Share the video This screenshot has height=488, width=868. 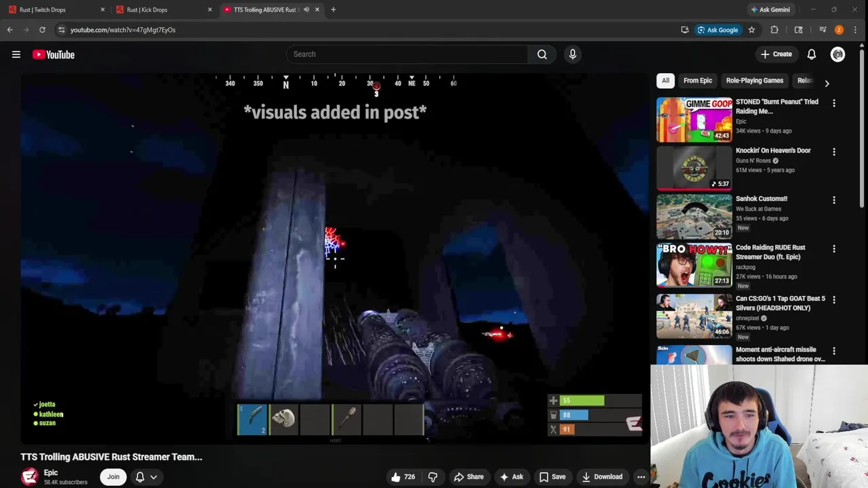(469, 477)
